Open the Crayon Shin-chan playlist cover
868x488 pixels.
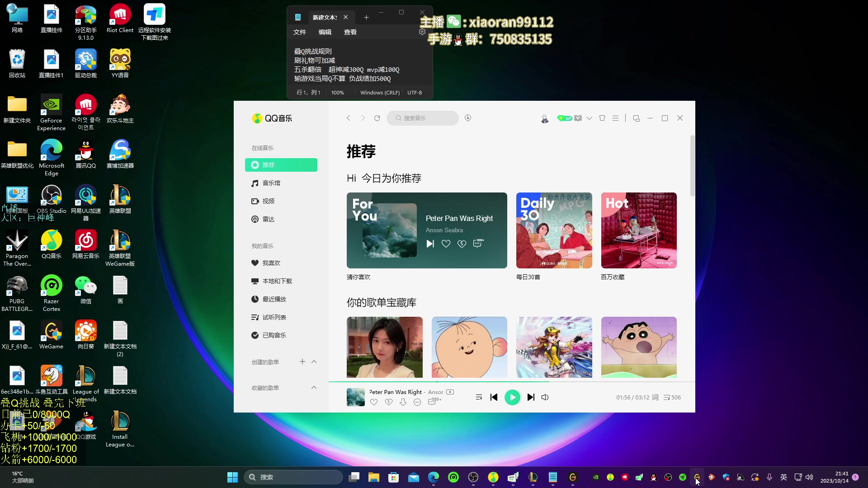pyautogui.click(x=639, y=347)
